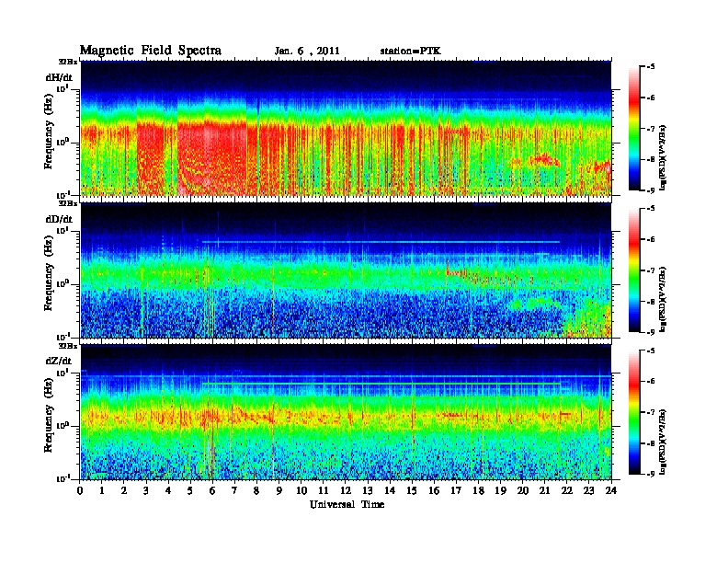Click the color bar beside dD/dt panel

click(x=634, y=270)
